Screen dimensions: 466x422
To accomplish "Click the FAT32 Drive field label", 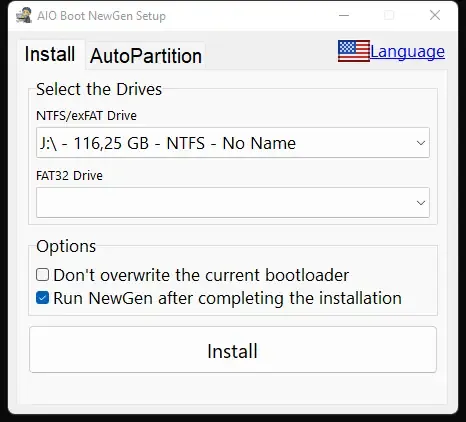I will tap(69, 176).
